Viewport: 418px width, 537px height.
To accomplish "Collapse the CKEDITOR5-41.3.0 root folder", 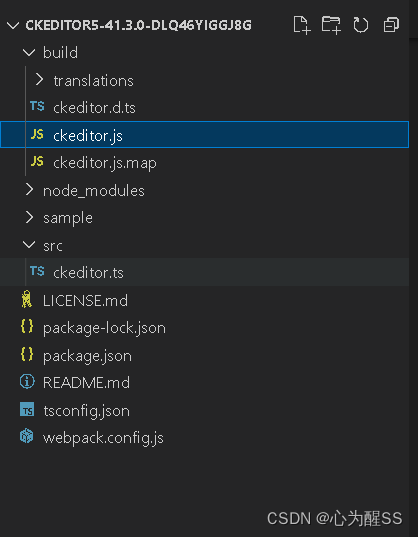I will tap(13, 25).
